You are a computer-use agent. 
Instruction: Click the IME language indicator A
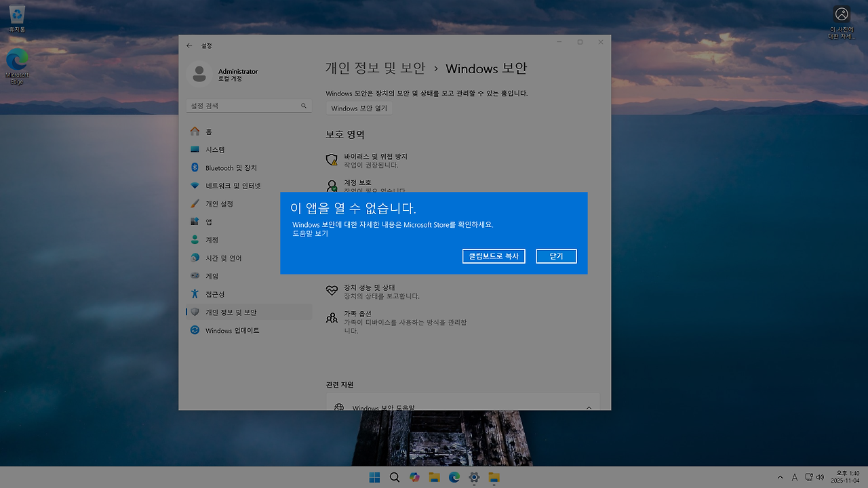pos(795,477)
